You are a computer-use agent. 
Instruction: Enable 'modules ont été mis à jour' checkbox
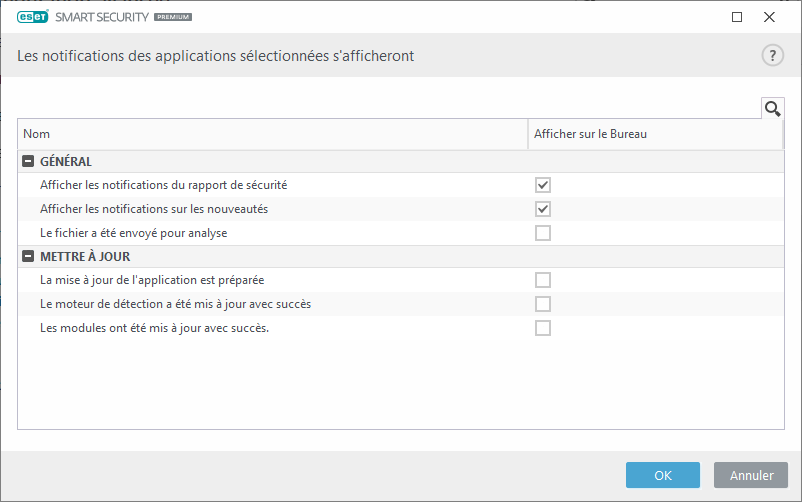[x=543, y=328]
